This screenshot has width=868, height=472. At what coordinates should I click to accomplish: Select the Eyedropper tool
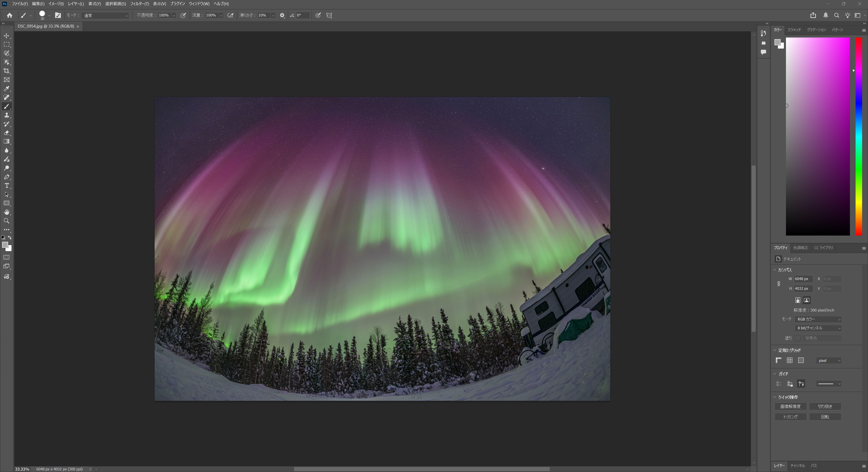click(6, 89)
